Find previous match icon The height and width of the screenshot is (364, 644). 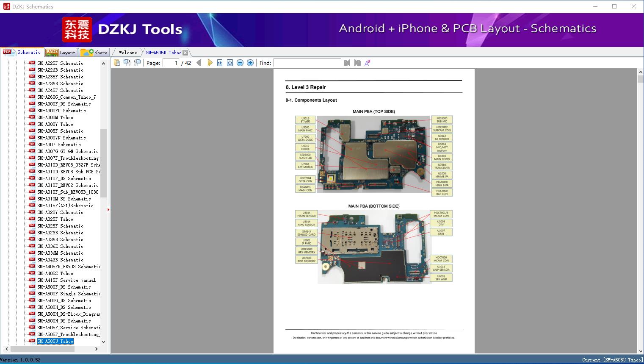[347, 63]
